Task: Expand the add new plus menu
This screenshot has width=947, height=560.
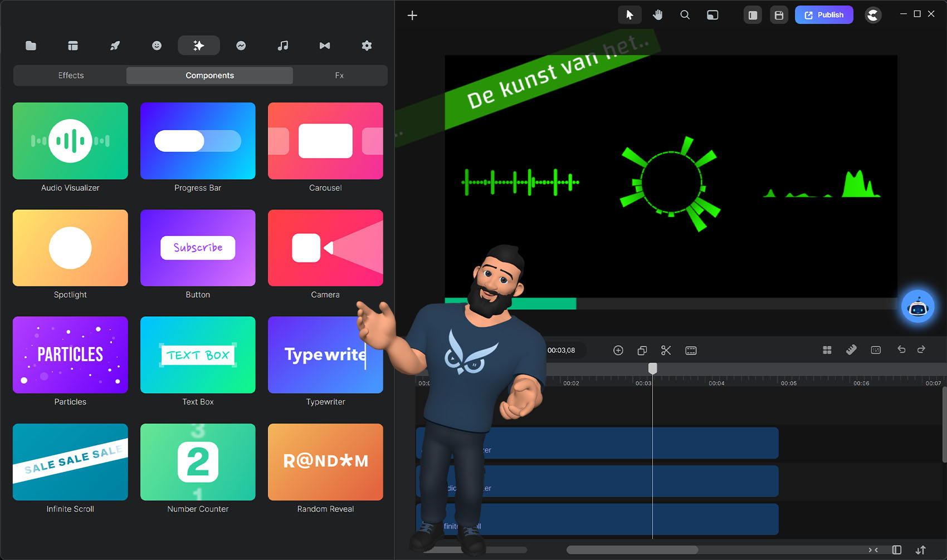Action: click(412, 16)
